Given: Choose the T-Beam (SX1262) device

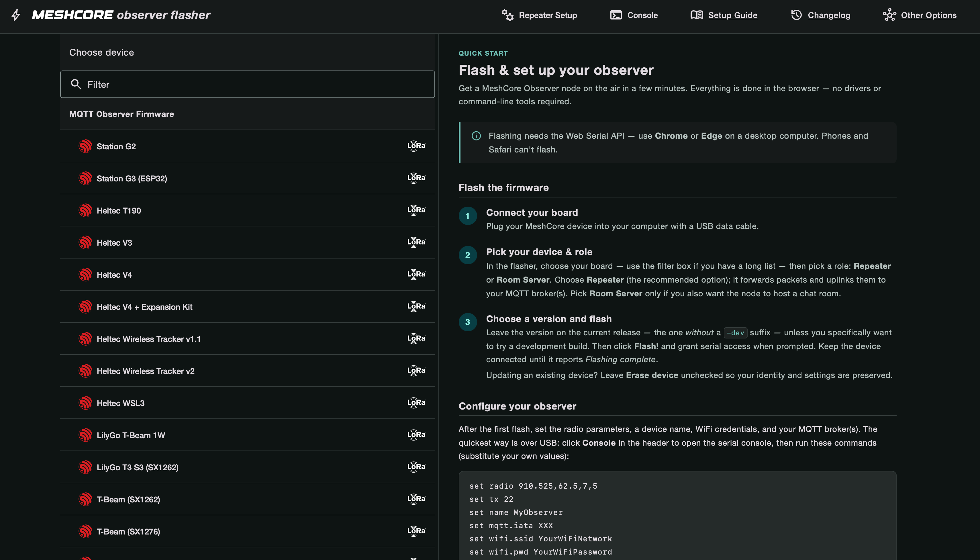Looking at the screenshot, I should [248, 499].
